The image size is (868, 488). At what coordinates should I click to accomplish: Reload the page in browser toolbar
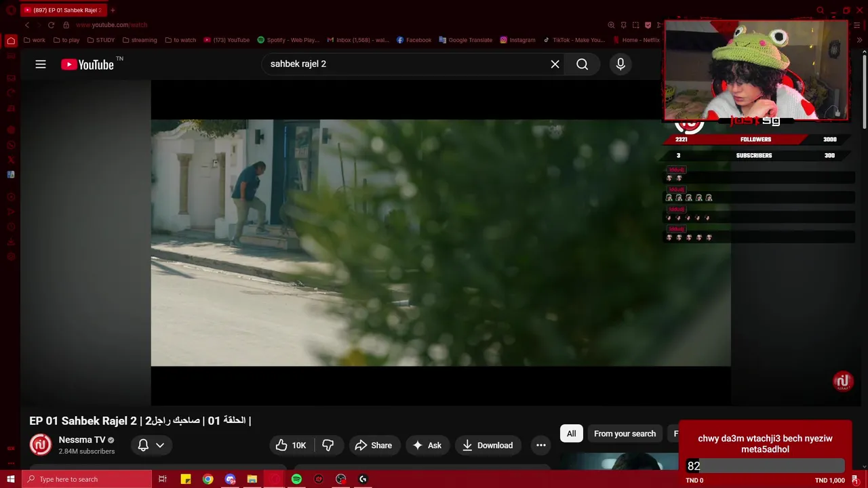[51, 25]
